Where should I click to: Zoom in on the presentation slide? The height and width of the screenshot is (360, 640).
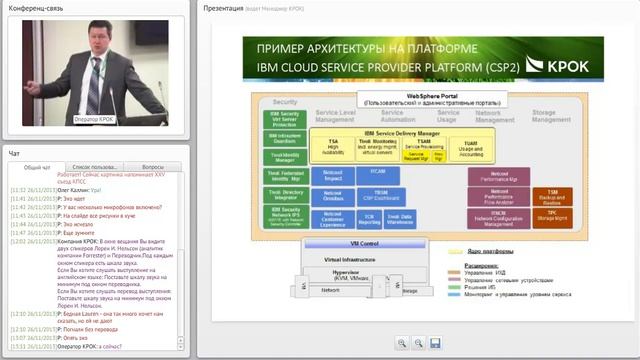(402, 343)
